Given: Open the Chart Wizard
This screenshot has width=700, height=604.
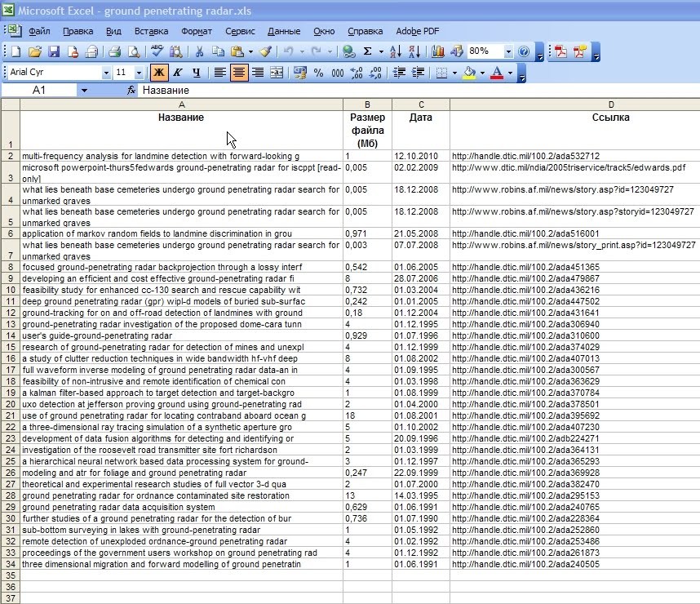Looking at the screenshot, I should tap(439, 51).
